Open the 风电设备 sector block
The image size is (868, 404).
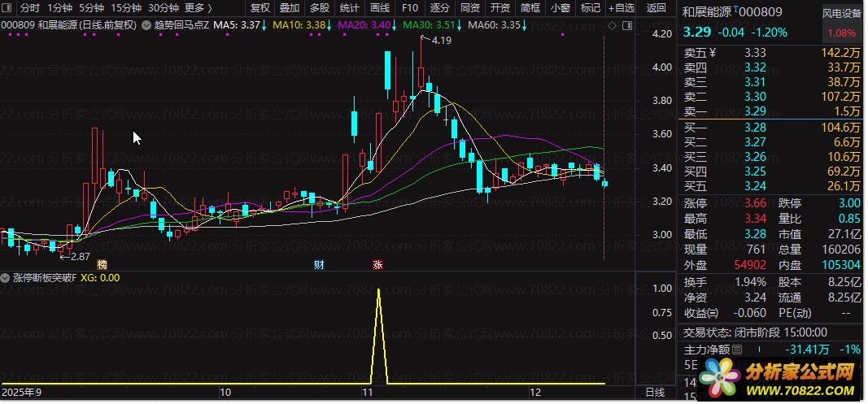point(841,13)
